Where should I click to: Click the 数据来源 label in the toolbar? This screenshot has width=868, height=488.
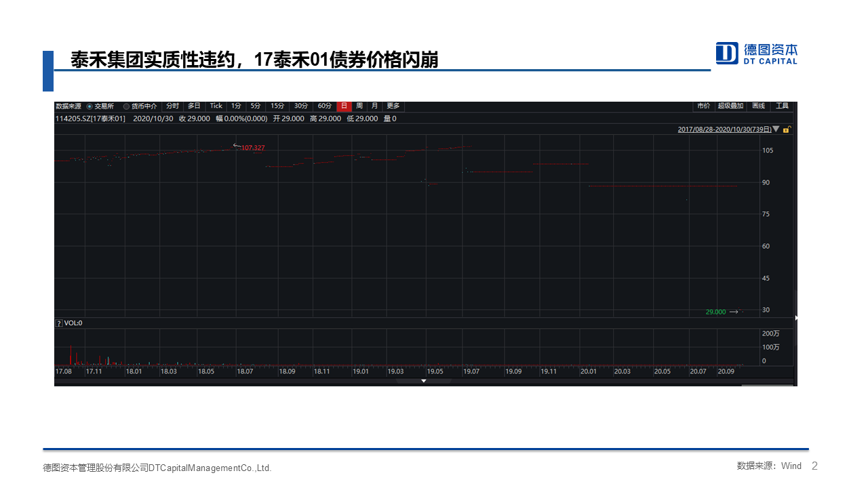pos(68,106)
